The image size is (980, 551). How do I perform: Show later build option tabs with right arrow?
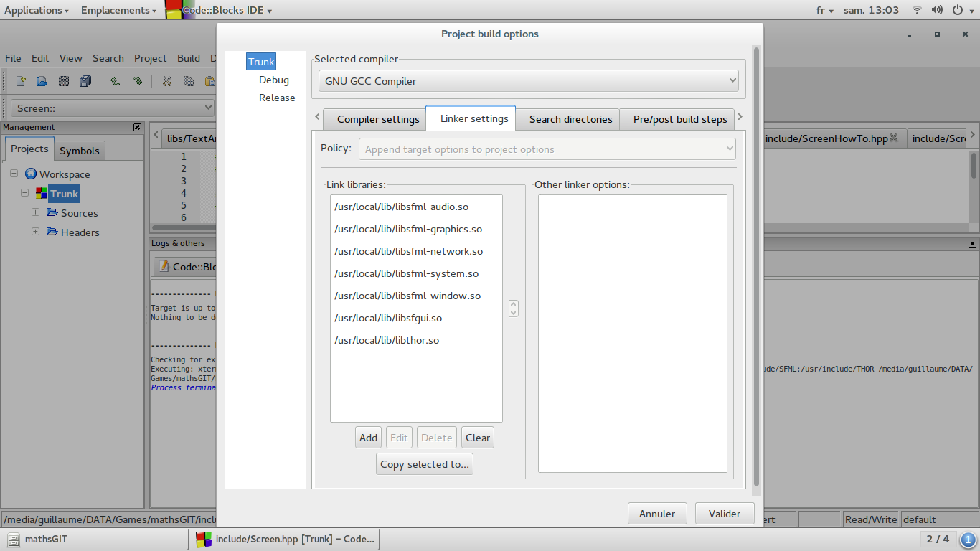coord(740,117)
